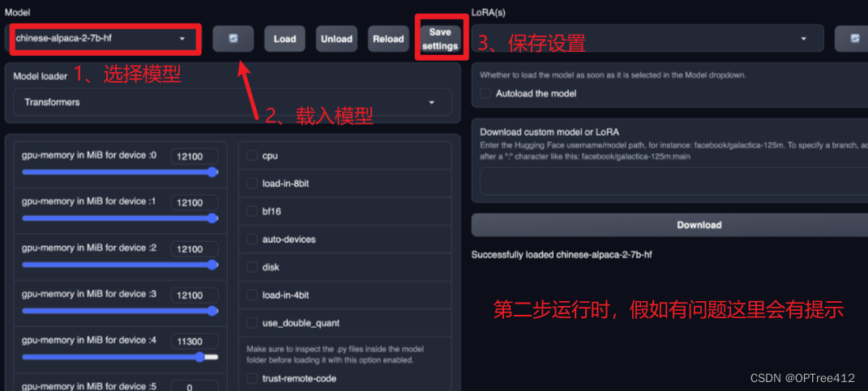Enable Autoload the model checkbox
Screen dimensions: 868x391
tap(485, 93)
